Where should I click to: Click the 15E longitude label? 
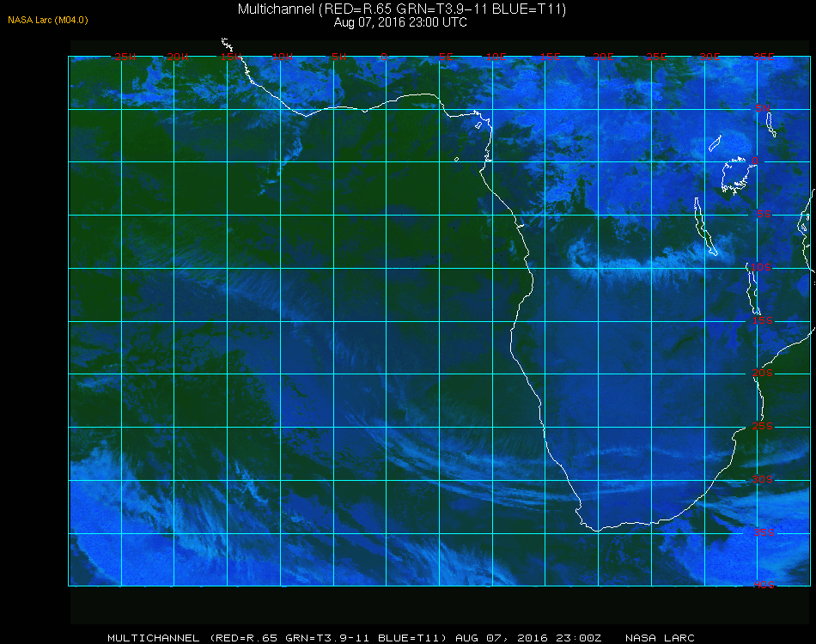click(550, 57)
